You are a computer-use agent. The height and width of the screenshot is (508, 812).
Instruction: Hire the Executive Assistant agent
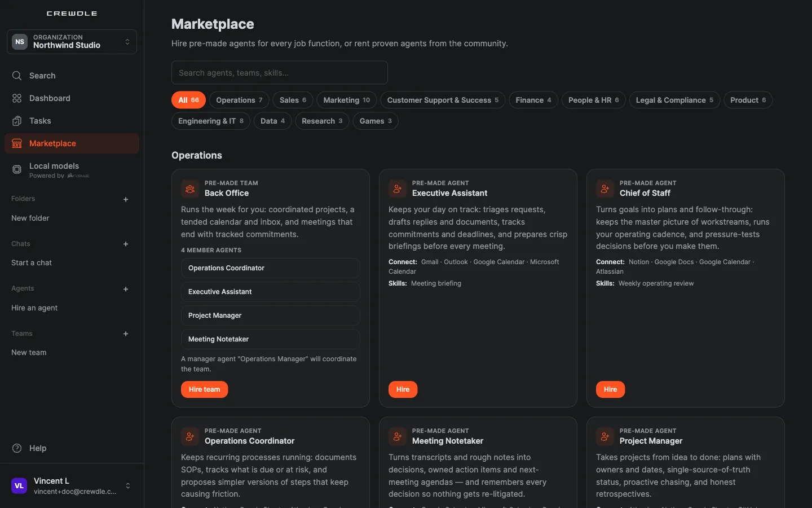403,389
